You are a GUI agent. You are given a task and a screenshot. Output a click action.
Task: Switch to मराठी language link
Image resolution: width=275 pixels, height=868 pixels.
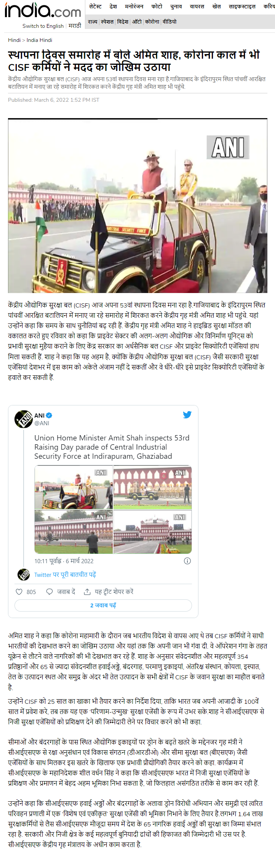[x=75, y=26]
